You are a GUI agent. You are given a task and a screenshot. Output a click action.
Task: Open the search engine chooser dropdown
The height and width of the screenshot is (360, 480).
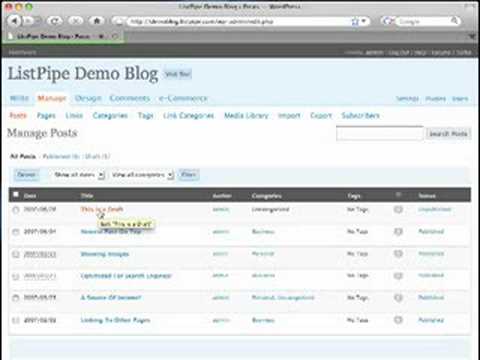click(x=388, y=21)
